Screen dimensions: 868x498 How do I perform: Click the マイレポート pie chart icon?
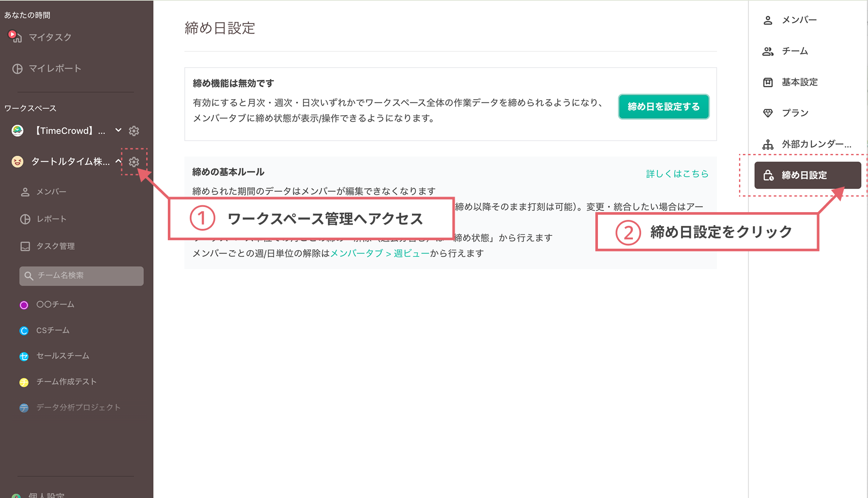click(17, 69)
